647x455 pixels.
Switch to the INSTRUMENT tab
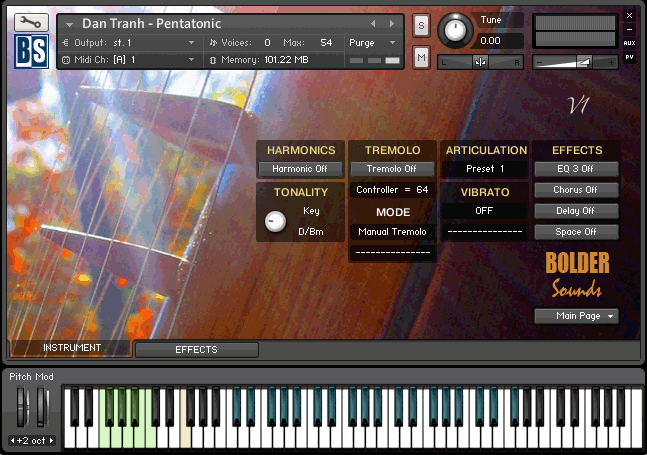pos(71,348)
